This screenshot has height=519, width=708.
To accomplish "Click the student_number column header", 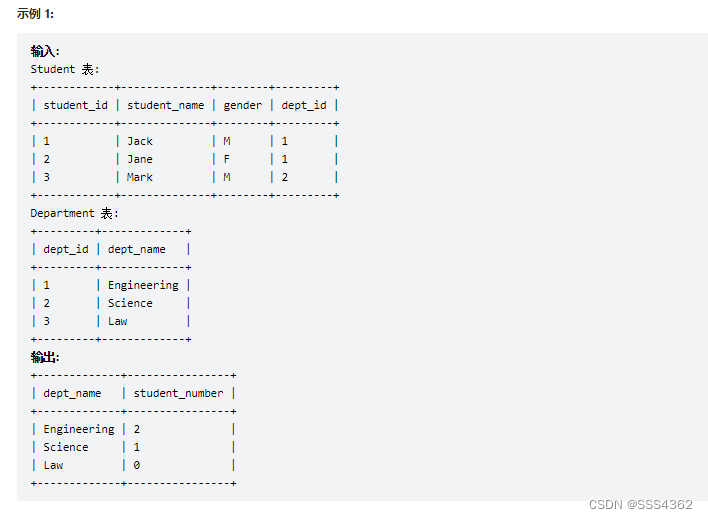I will (181, 393).
